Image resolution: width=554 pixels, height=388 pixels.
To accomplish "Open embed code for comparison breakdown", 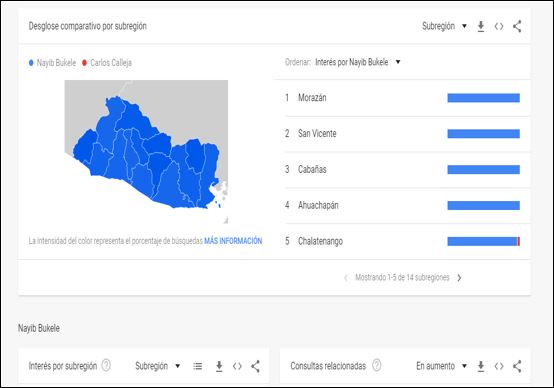I will 499,27.
